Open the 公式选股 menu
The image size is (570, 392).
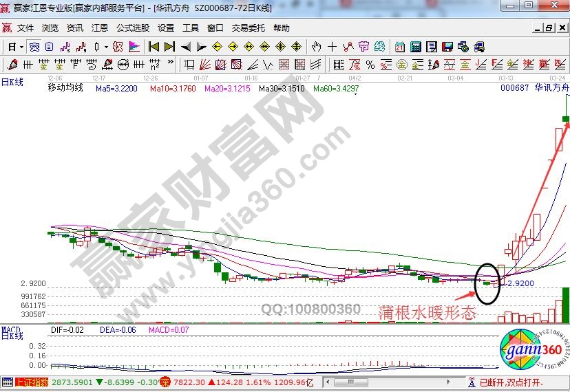click(133, 28)
